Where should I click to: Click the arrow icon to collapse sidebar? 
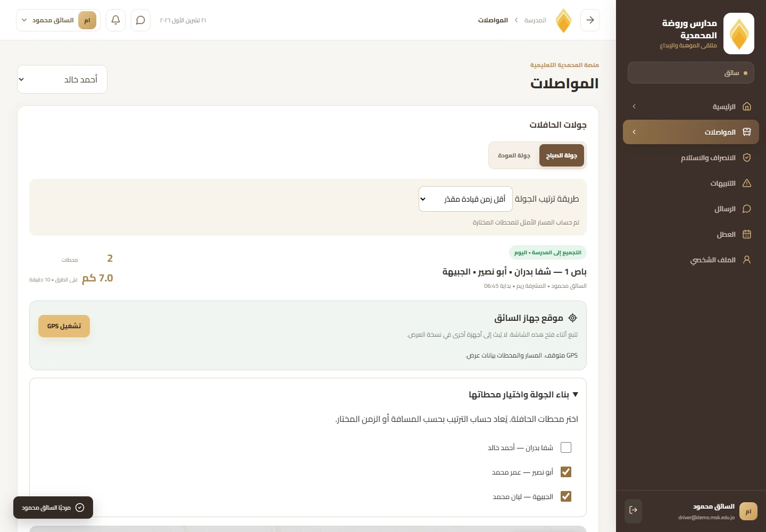[x=590, y=20]
